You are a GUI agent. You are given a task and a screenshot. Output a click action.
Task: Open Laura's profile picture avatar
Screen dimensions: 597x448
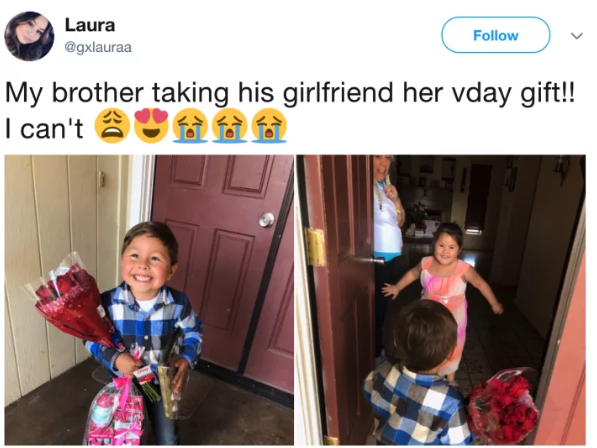29,36
